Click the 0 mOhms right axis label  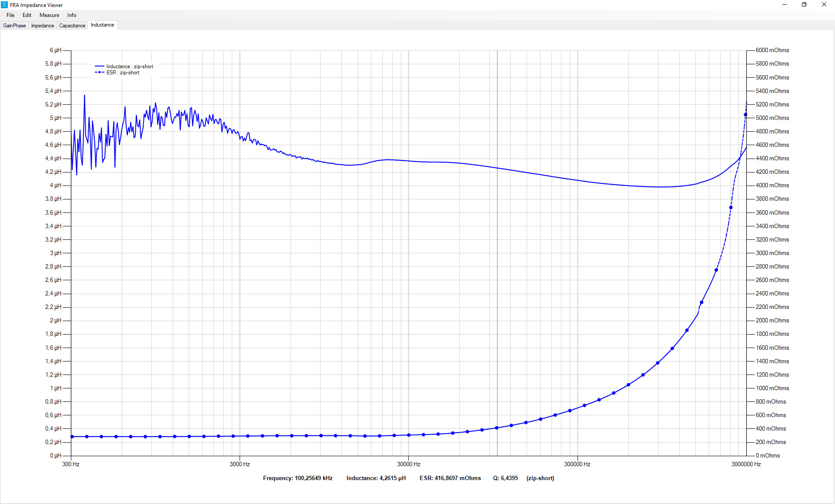point(768,455)
